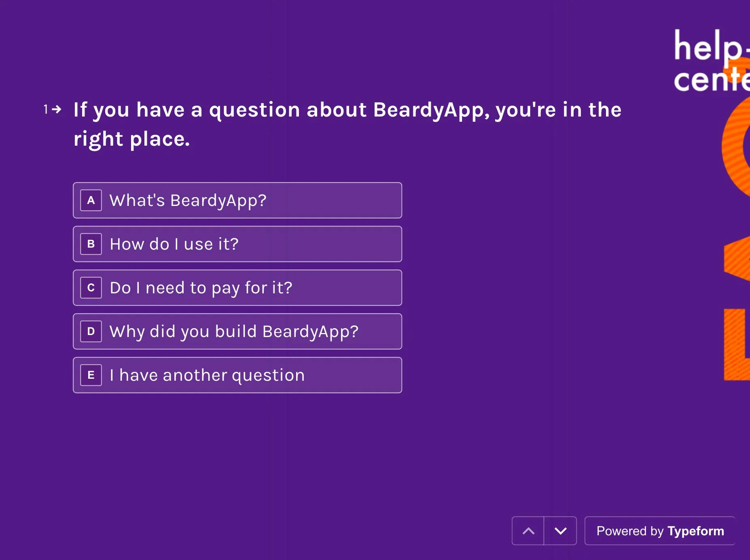
Task: Click the letter E key badge
Action: [x=91, y=375]
